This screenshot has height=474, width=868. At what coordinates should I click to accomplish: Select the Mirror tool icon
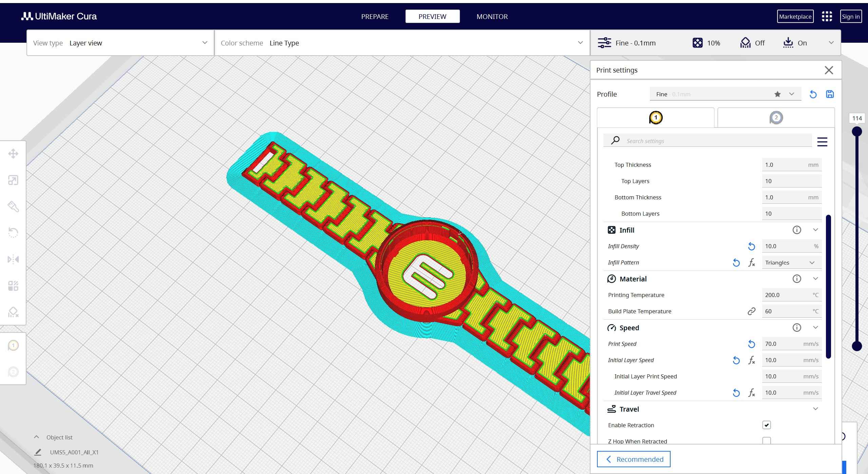click(x=13, y=259)
